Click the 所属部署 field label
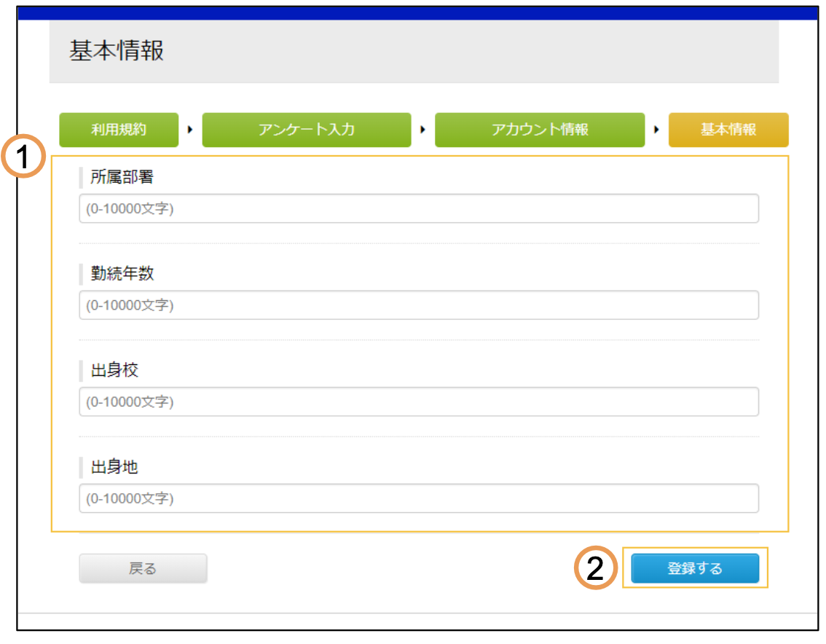The width and height of the screenshot is (826, 644). pyautogui.click(x=122, y=177)
